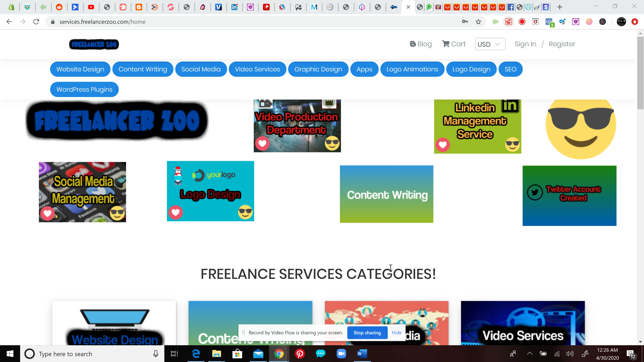Switch to the Blogger tab

click(x=139, y=7)
